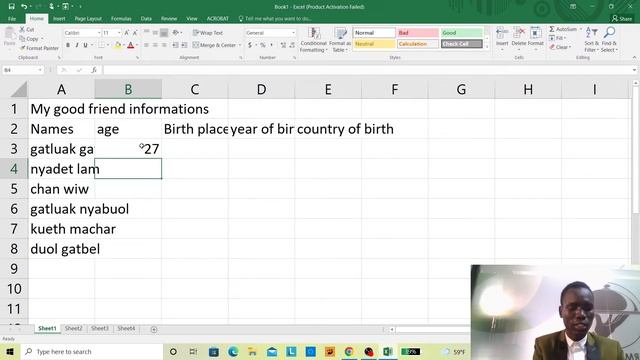Screen dimensions: 640x360
Task: Switch to the Data tab
Action: 146,19
